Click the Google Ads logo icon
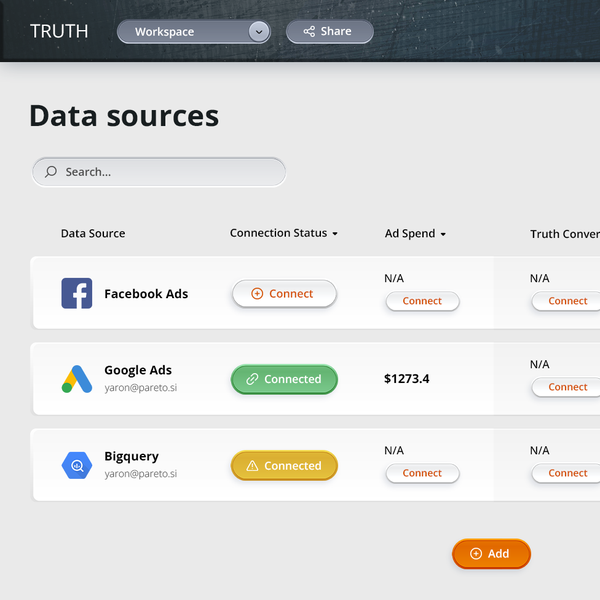The image size is (600, 600). click(77, 379)
